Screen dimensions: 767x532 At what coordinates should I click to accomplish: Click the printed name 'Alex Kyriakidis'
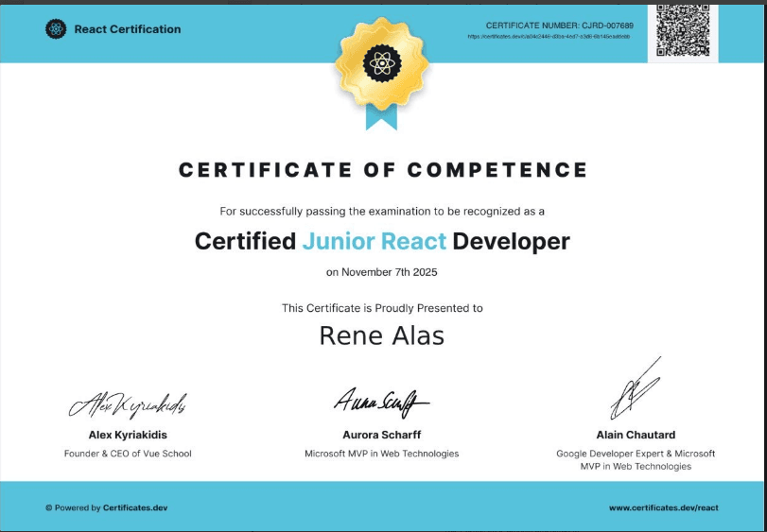coord(128,435)
